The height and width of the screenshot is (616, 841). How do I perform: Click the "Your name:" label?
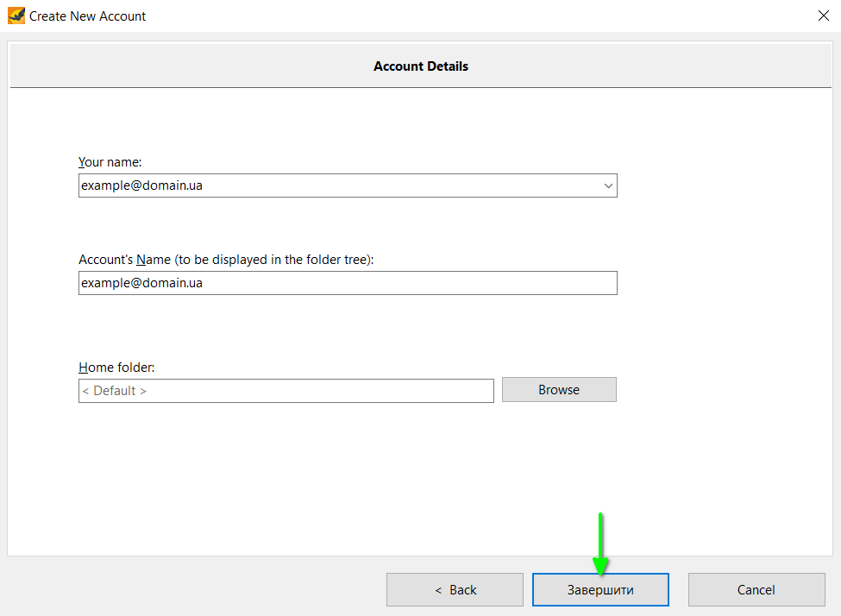tap(110, 162)
